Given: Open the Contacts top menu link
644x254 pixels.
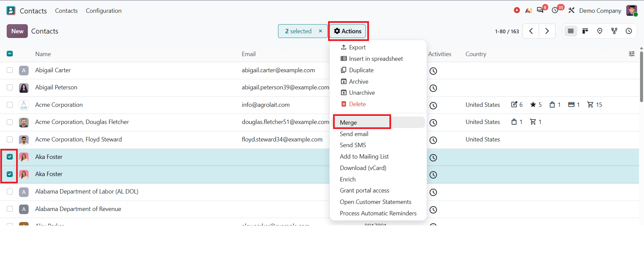Looking at the screenshot, I should coord(66,11).
